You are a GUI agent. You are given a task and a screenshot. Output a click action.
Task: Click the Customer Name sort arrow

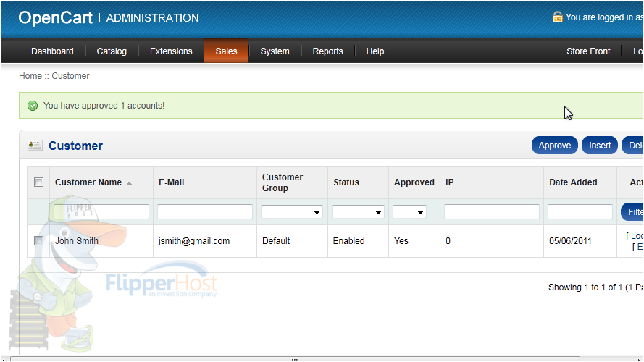point(130,183)
